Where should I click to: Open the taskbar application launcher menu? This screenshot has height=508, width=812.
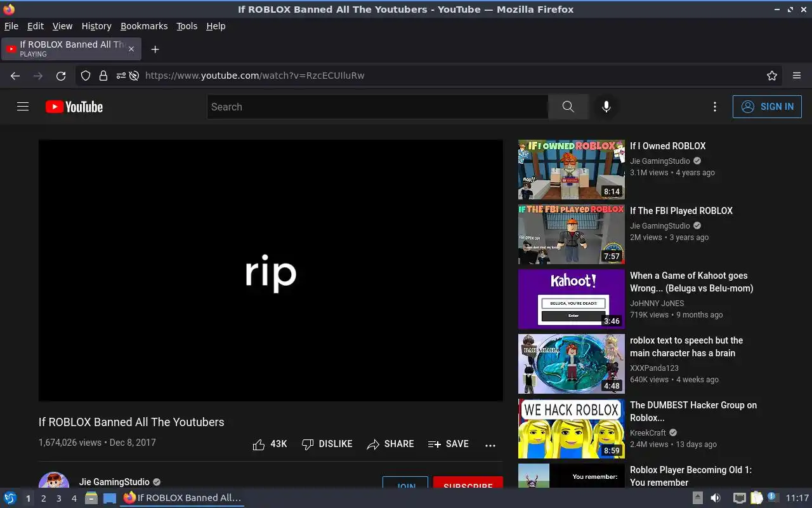(10, 498)
